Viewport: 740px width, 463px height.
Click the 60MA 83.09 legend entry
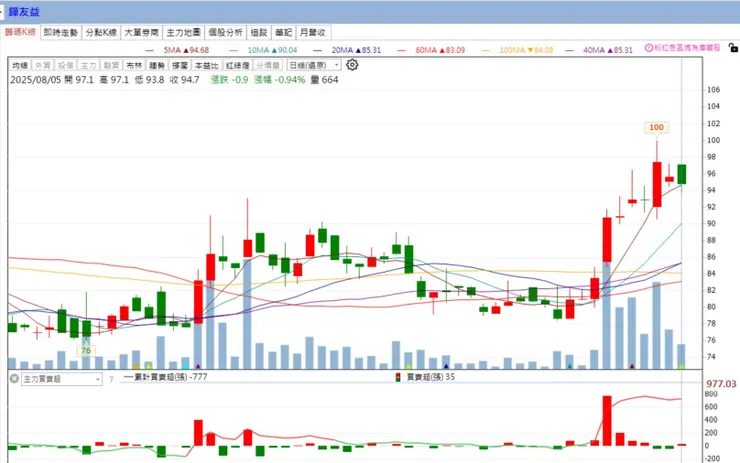(x=431, y=50)
